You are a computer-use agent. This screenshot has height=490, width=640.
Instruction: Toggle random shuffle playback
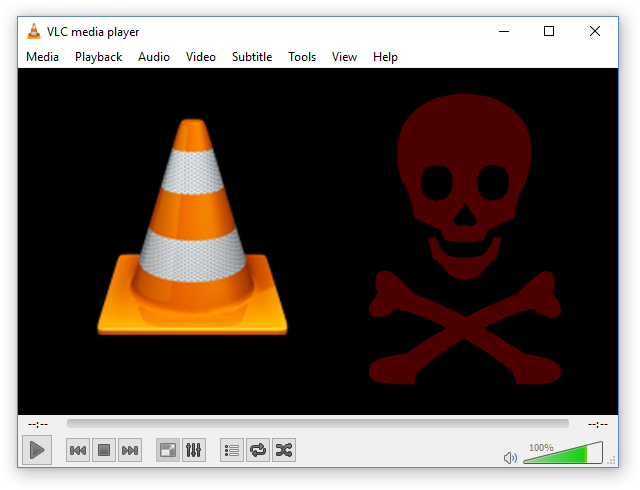tap(284, 450)
